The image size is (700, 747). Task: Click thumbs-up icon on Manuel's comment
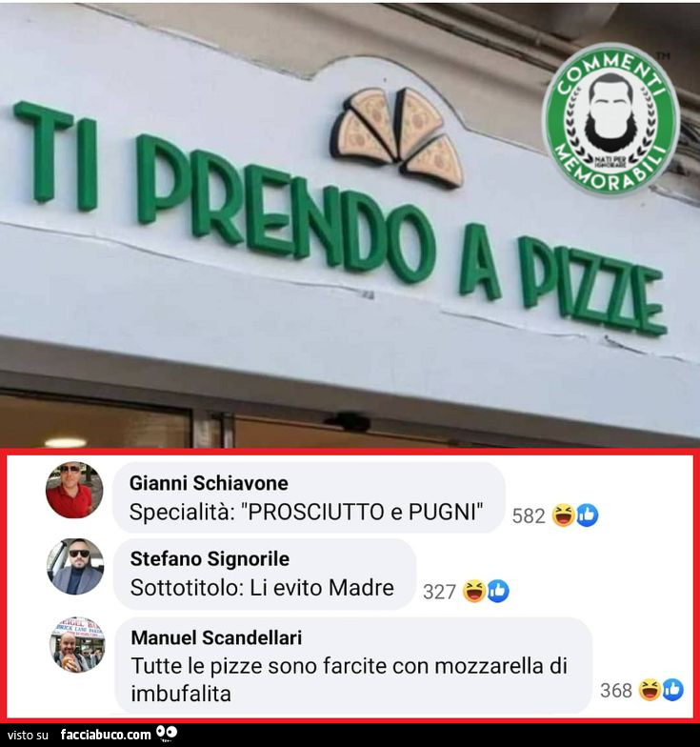click(672, 690)
